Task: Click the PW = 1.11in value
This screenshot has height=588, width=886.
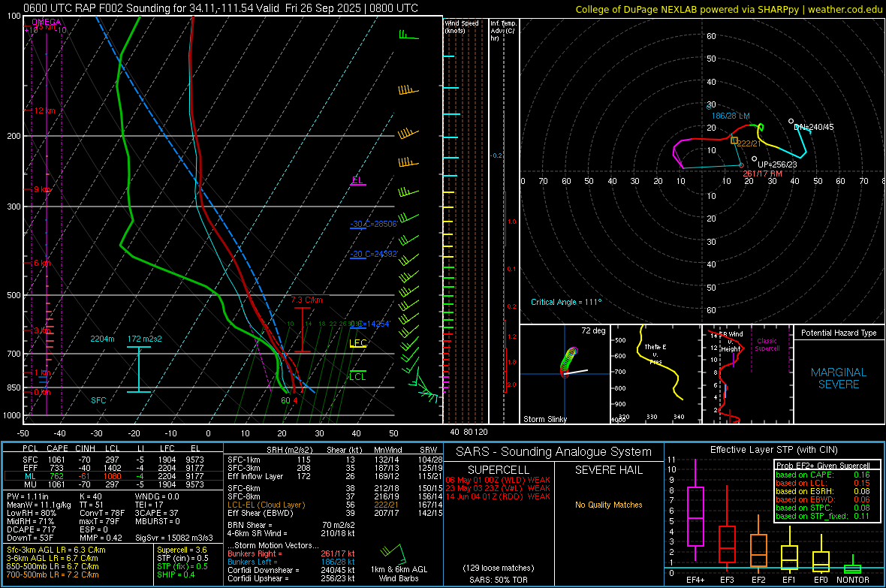Action: (x=28, y=496)
